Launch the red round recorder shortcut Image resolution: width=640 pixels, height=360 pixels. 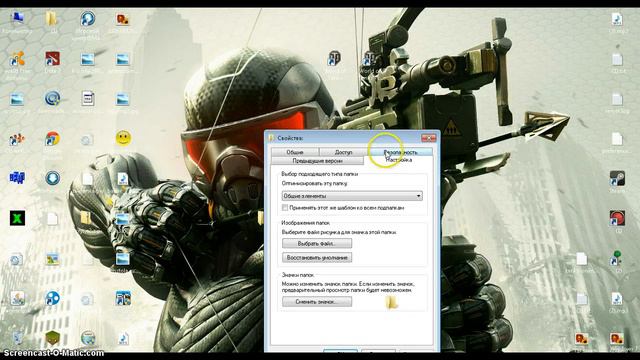point(617,218)
